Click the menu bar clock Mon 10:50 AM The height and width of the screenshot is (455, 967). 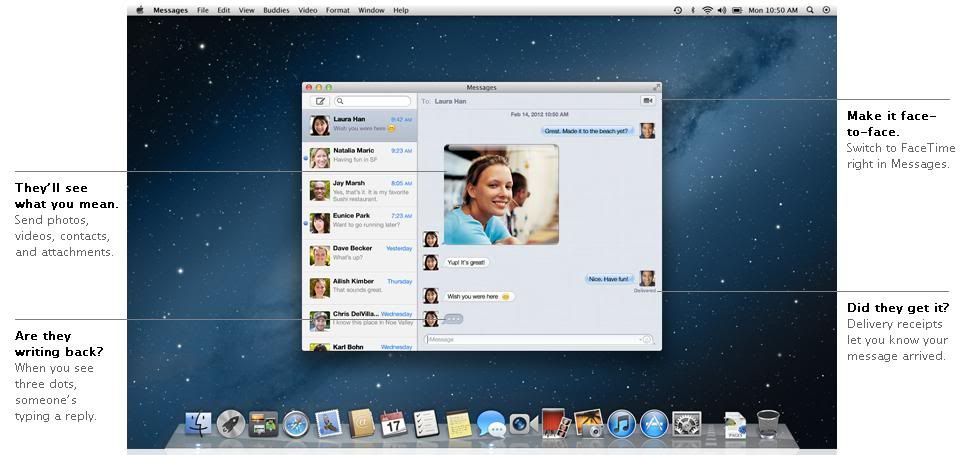(773, 10)
